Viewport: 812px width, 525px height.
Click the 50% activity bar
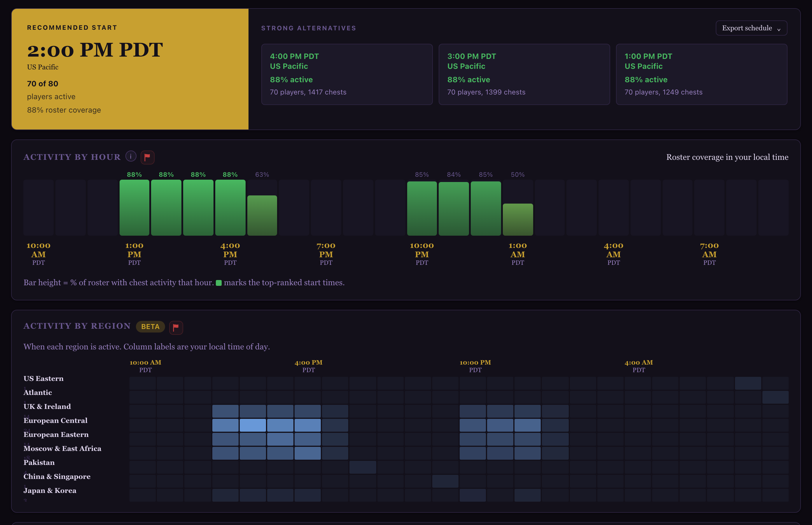tap(517, 220)
